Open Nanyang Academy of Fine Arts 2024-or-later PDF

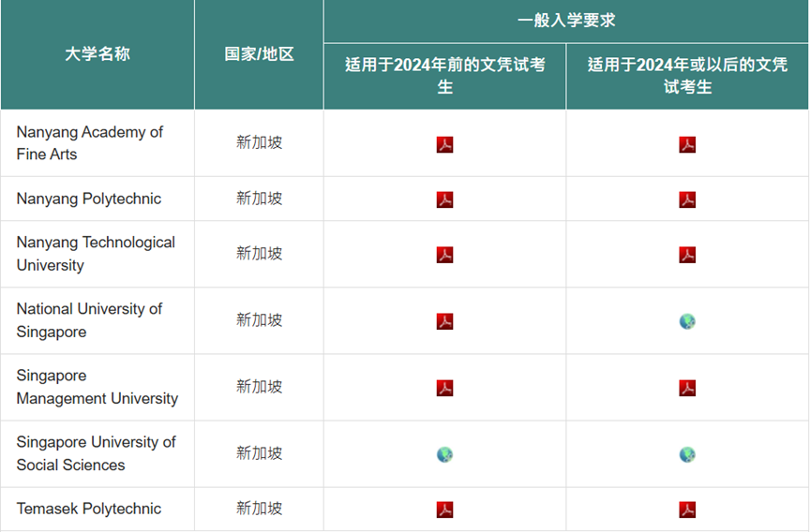[x=687, y=144]
